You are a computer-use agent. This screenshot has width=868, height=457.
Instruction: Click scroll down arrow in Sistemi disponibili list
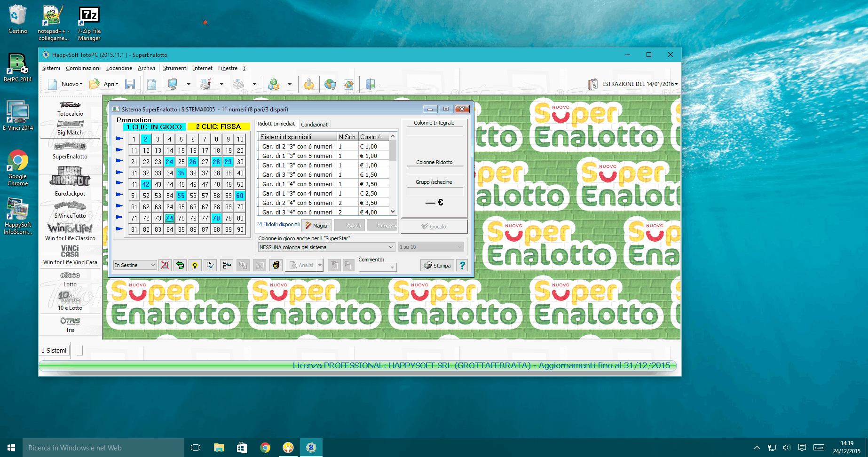(x=393, y=212)
